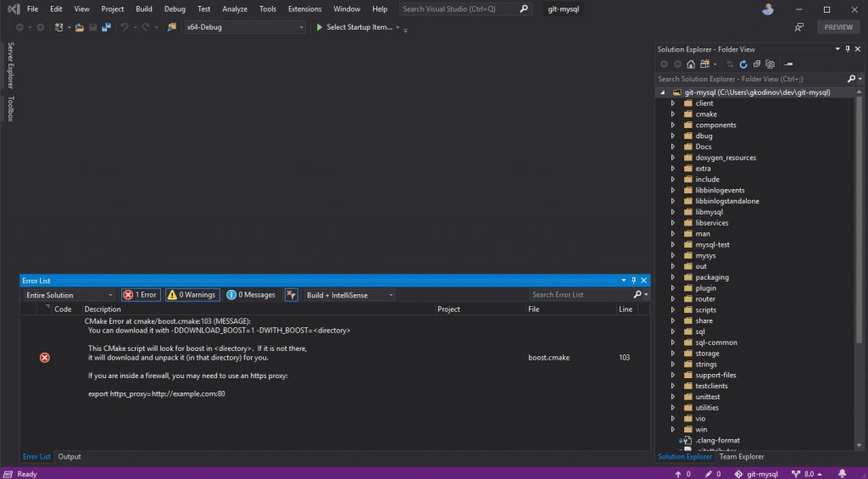Viewport: 868px width, 479px height.
Task: Expand the storage folder
Action: (x=672, y=354)
